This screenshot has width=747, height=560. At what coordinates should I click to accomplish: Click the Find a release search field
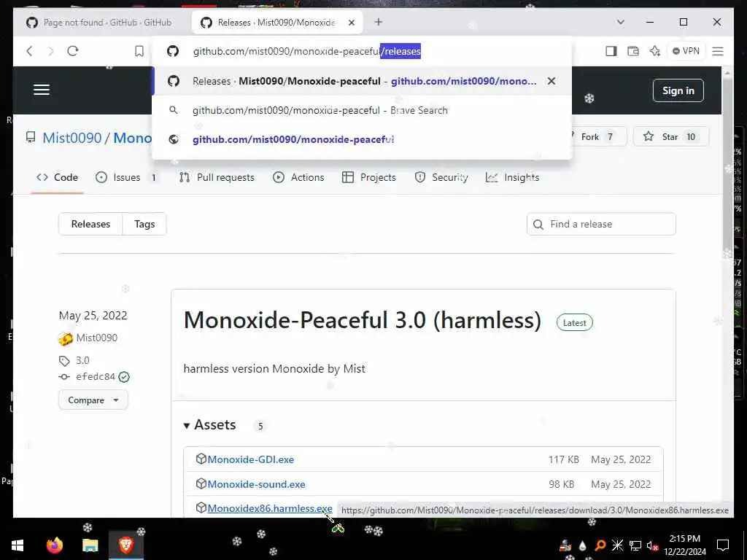pos(601,224)
